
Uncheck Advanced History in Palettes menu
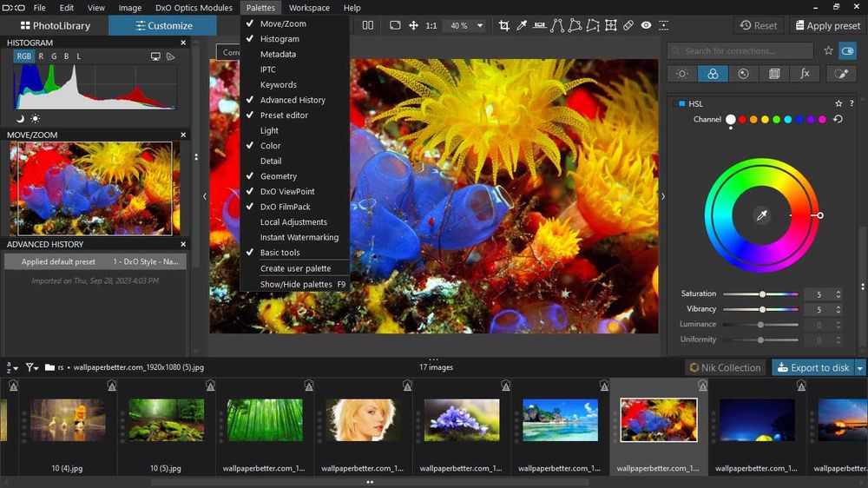[293, 100]
